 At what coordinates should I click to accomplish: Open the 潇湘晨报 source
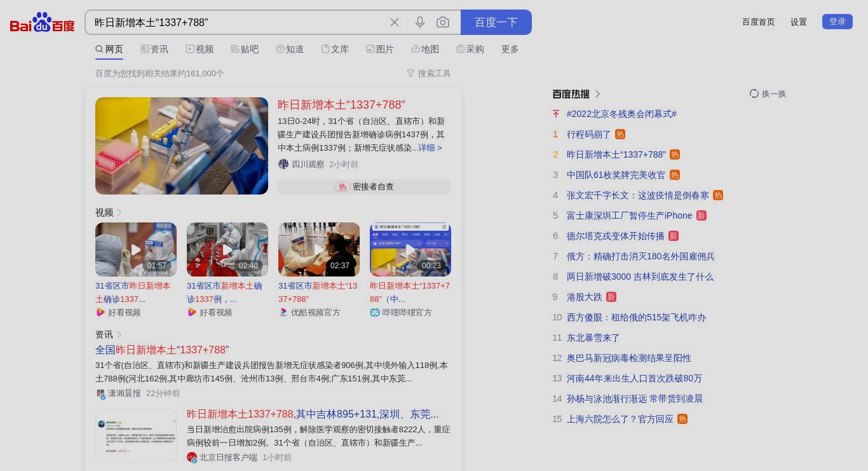tap(119, 393)
